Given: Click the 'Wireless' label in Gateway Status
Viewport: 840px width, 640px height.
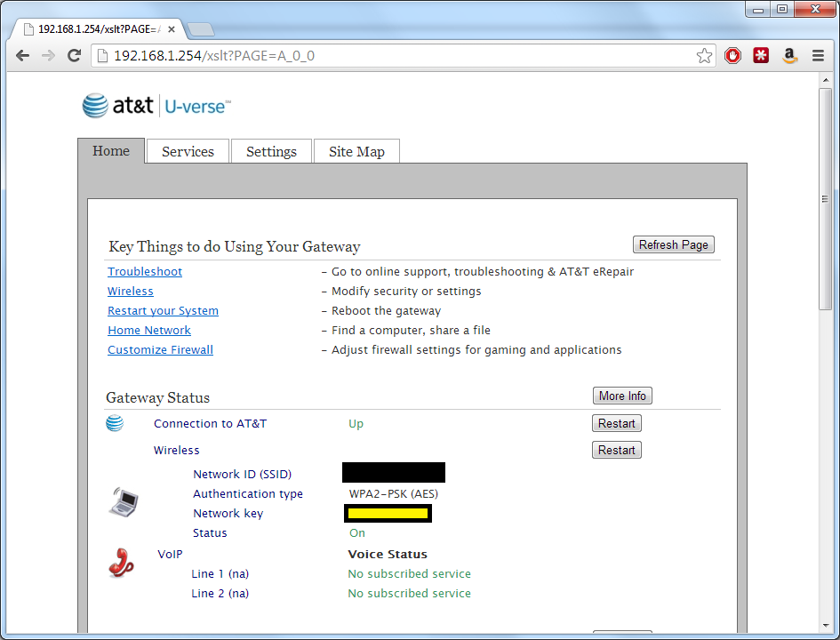Looking at the screenshot, I should [176, 451].
